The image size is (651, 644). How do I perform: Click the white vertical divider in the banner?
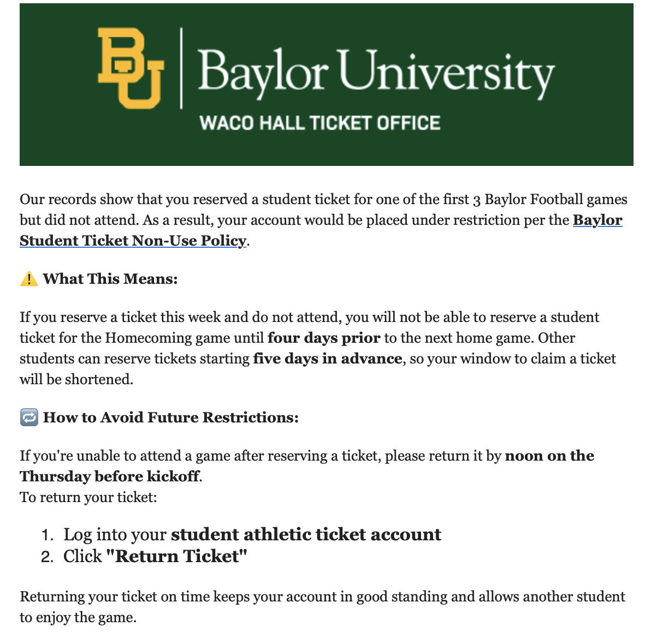click(181, 68)
